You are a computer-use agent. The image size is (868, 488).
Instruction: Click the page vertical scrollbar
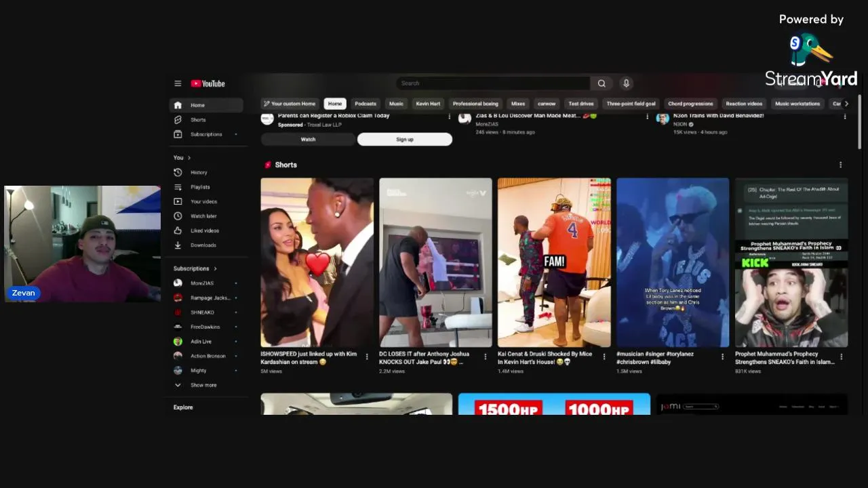pyautogui.click(x=860, y=122)
